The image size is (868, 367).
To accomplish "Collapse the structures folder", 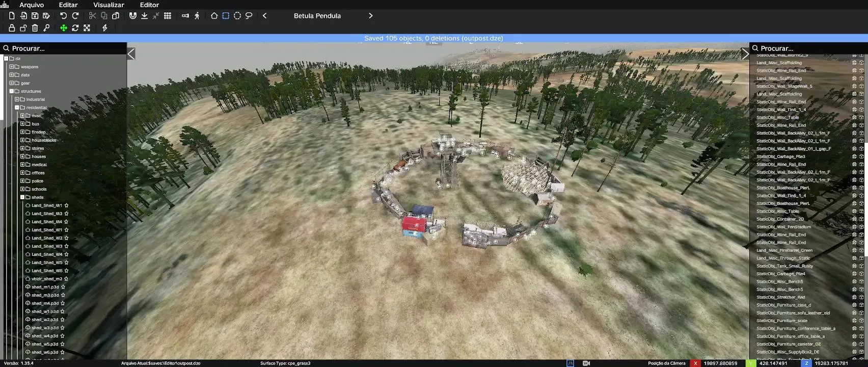I will 11,91.
